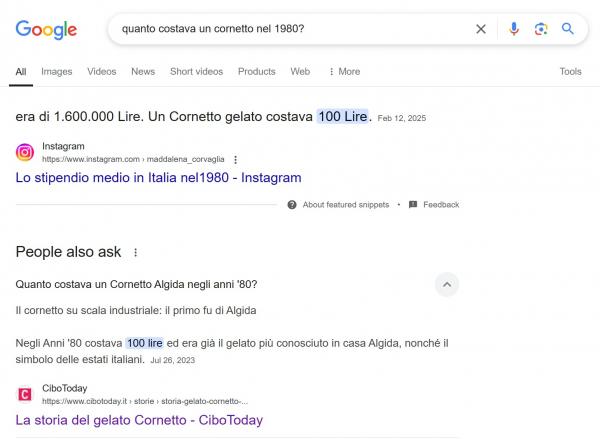Switch to the Videos tab
600x439 pixels.
tap(102, 72)
